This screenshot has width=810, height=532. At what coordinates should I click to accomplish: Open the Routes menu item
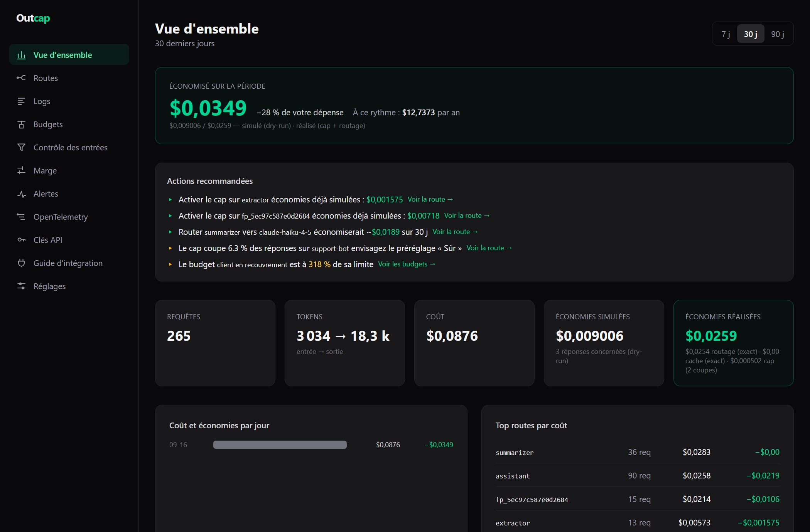[x=69, y=78]
